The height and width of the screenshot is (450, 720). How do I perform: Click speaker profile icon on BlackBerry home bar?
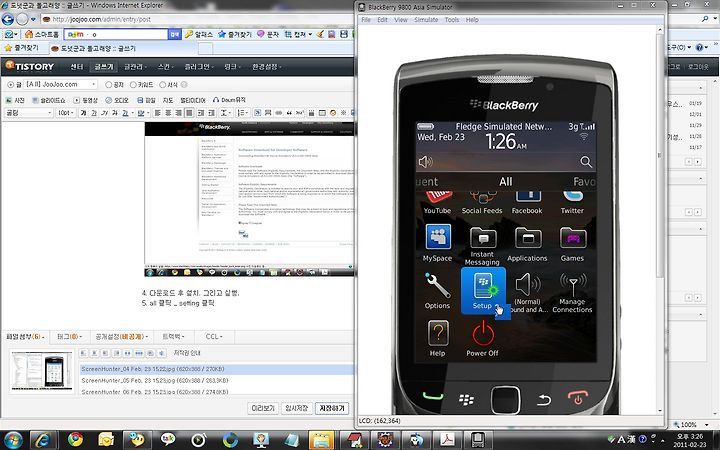425,162
